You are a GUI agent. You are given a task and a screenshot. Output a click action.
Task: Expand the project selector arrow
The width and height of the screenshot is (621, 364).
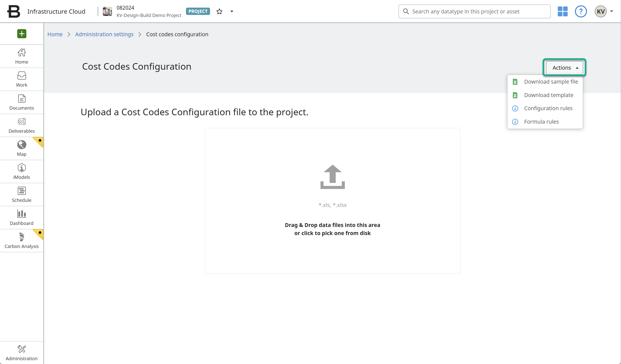pyautogui.click(x=232, y=11)
